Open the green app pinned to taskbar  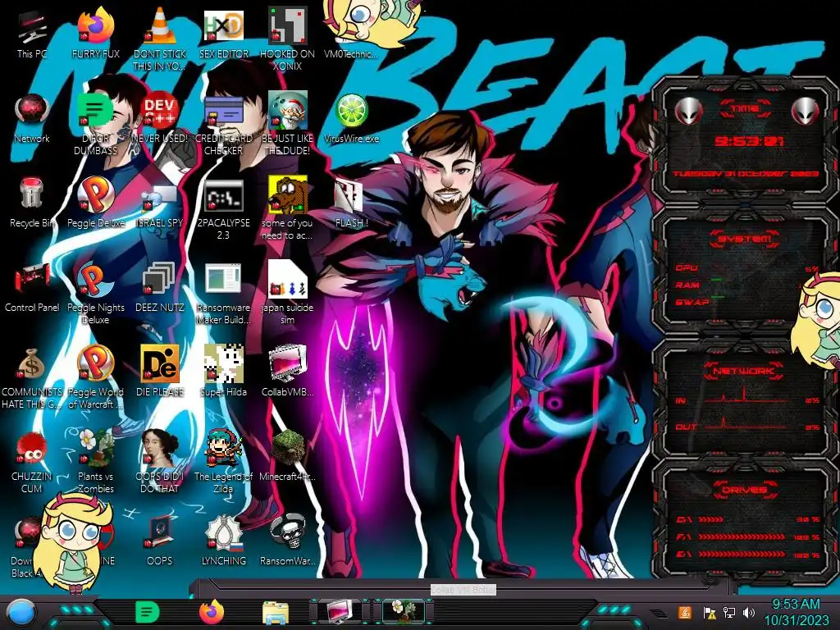pos(147,612)
